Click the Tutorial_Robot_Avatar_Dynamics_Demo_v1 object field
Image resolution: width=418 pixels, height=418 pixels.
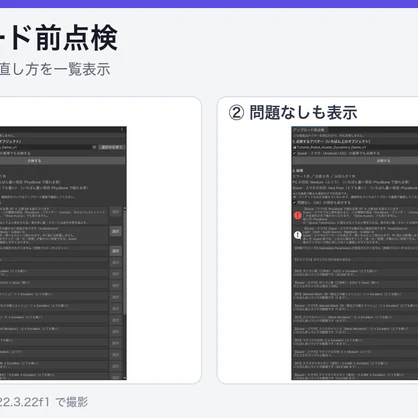coord(355,147)
